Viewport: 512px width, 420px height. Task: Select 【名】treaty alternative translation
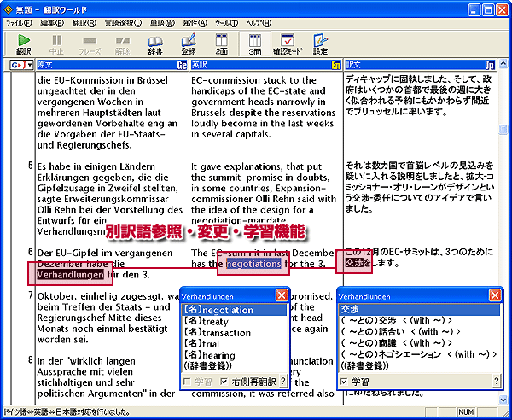coord(234,321)
